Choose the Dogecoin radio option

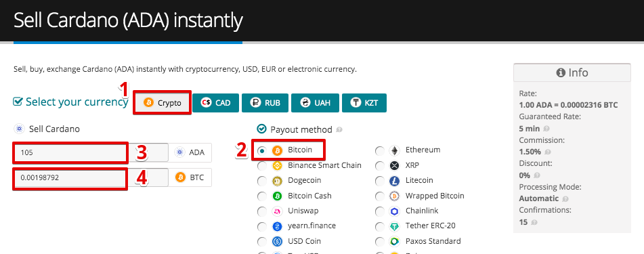click(261, 181)
